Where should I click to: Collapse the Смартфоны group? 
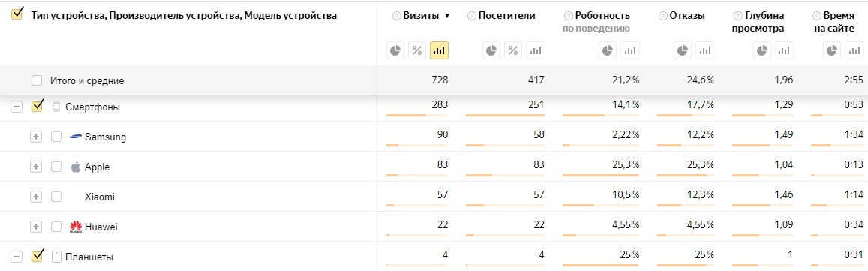coord(17,107)
